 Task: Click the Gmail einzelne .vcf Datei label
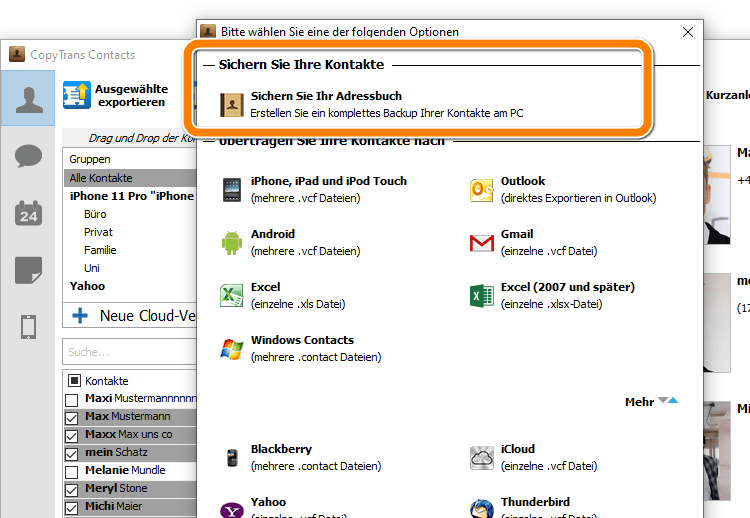[549, 251]
